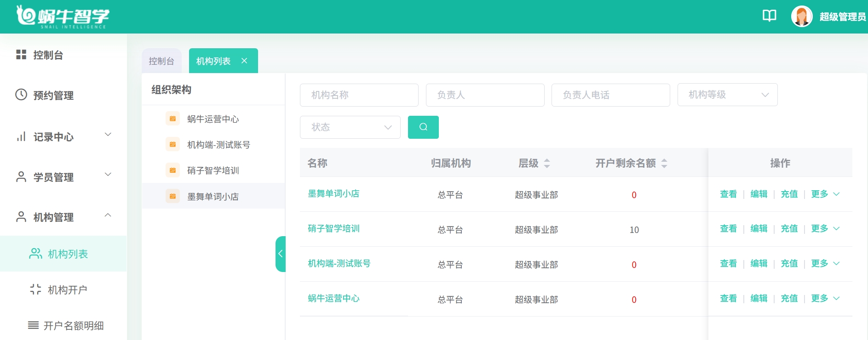Sort by 层级 column arrows
The height and width of the screenshot is (340, 868).
click(547, 163)
